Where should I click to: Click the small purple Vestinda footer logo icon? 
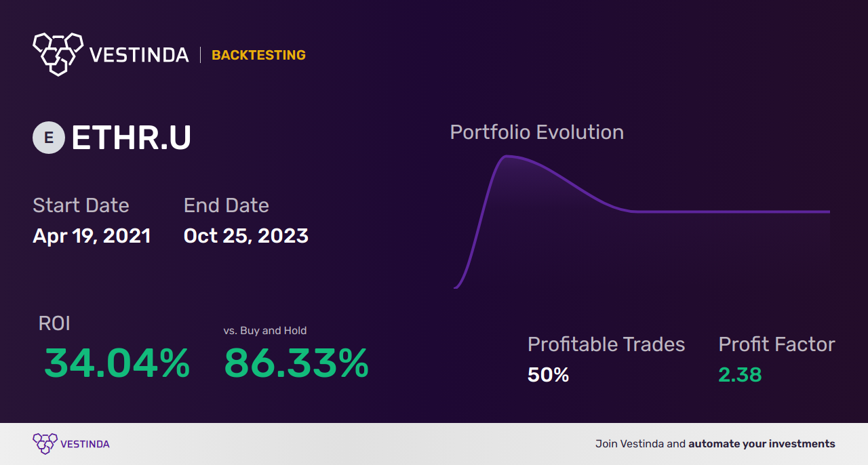45,444
